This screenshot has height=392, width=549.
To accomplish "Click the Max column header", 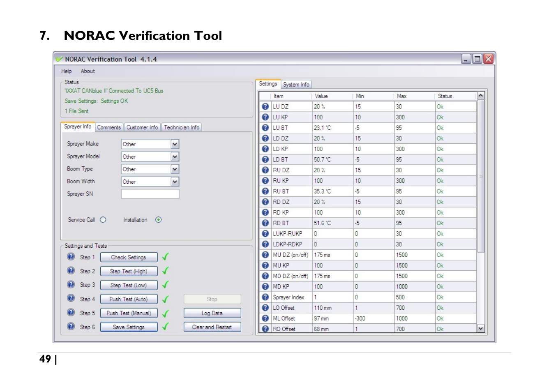I will coord(415,96).
